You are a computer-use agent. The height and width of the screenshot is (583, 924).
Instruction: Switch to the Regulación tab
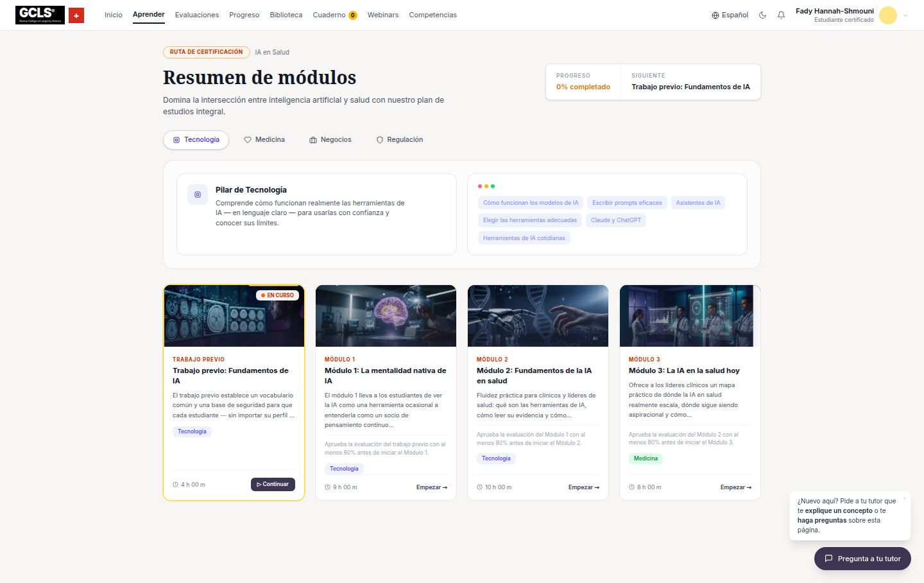tap(399, 140)
